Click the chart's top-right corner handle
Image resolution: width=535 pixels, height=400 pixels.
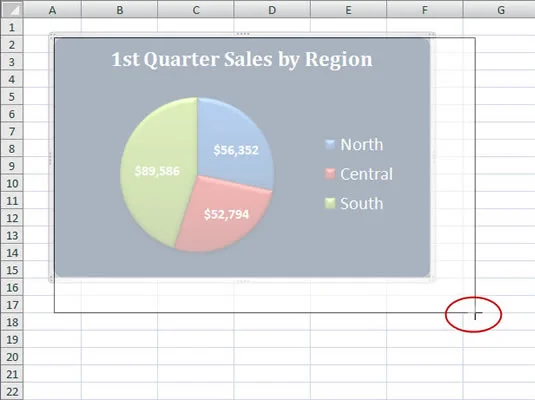click(x=432, y=34)
